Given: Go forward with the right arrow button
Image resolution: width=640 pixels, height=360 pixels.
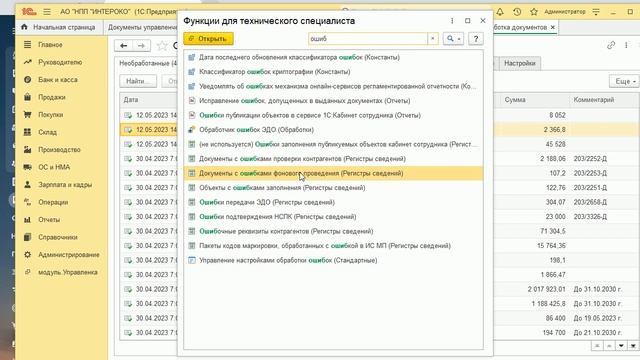Looking at the screenshot, I should [141, 46].
